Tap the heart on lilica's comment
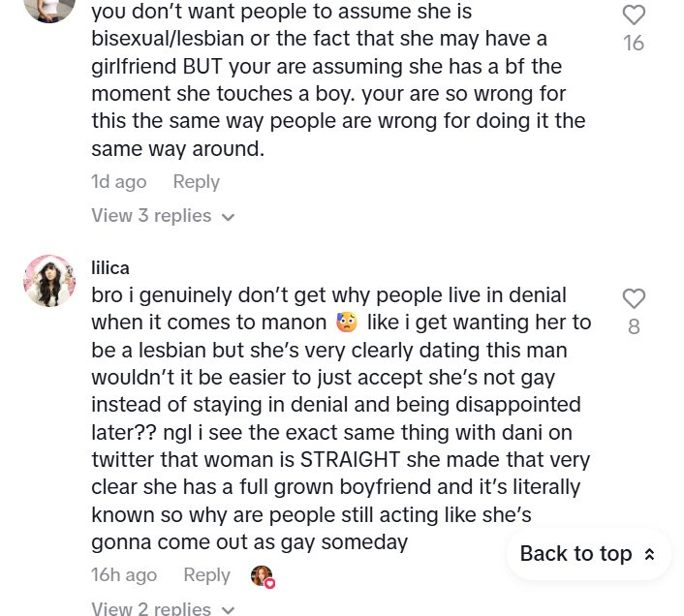This screenshot has height=616, width=684. 634,298
